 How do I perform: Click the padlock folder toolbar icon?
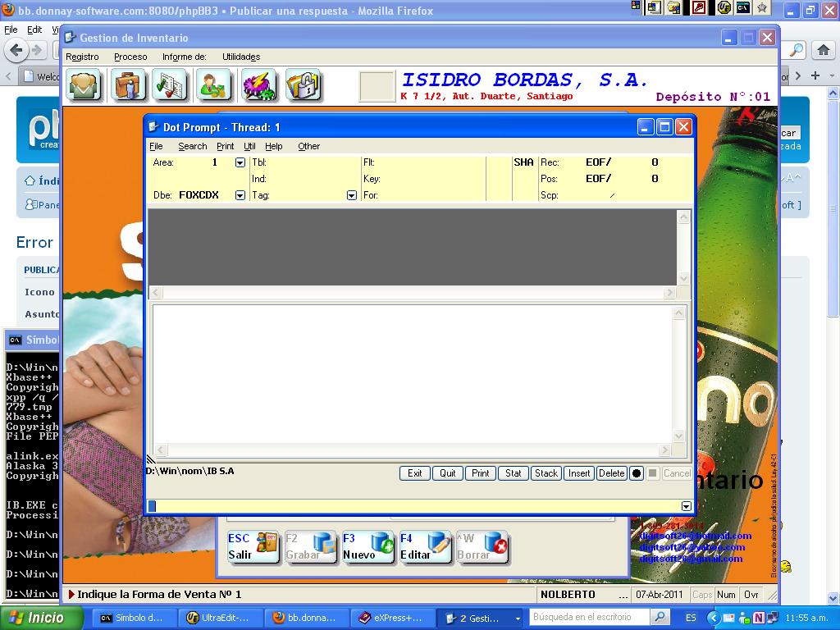tap(303, 85)
